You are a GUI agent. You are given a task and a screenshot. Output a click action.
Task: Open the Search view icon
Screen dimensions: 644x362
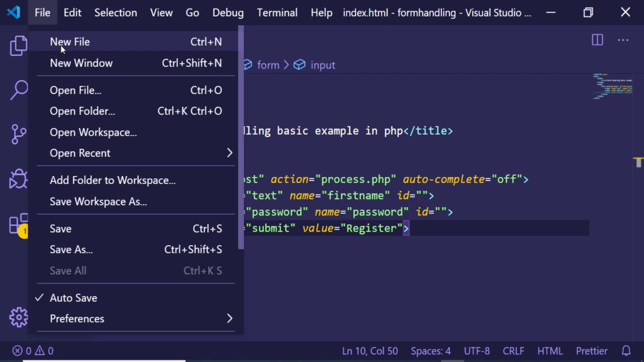pos(19,90)
